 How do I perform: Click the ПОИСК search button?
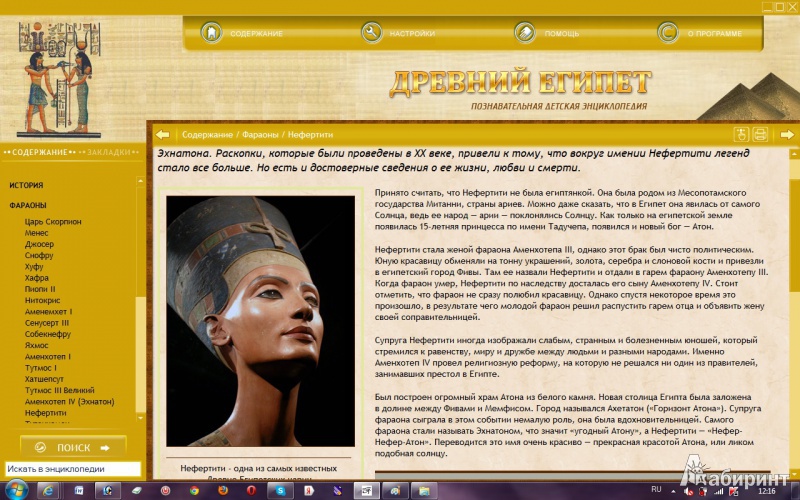click(73, 447)
